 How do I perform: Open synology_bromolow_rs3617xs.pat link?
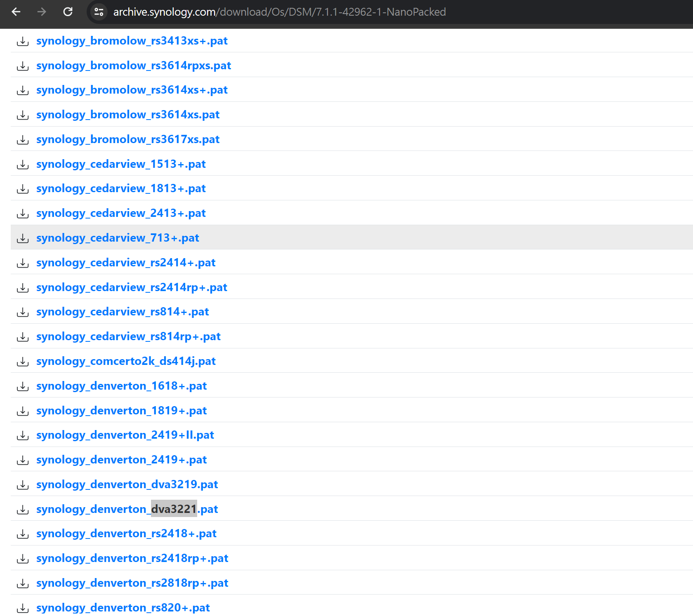128,139
